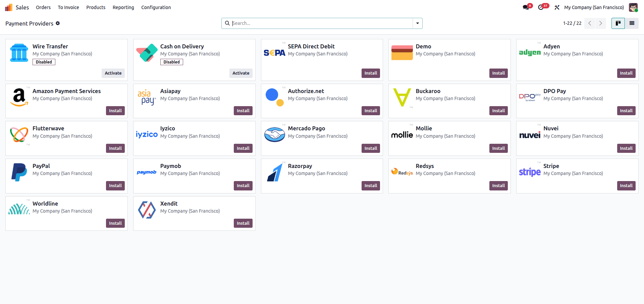Image resolution: width=644 pixels, height=304 pixels.
Task: Switch to the list view icon
Action: pyautogui.click(x=632, y=23)
